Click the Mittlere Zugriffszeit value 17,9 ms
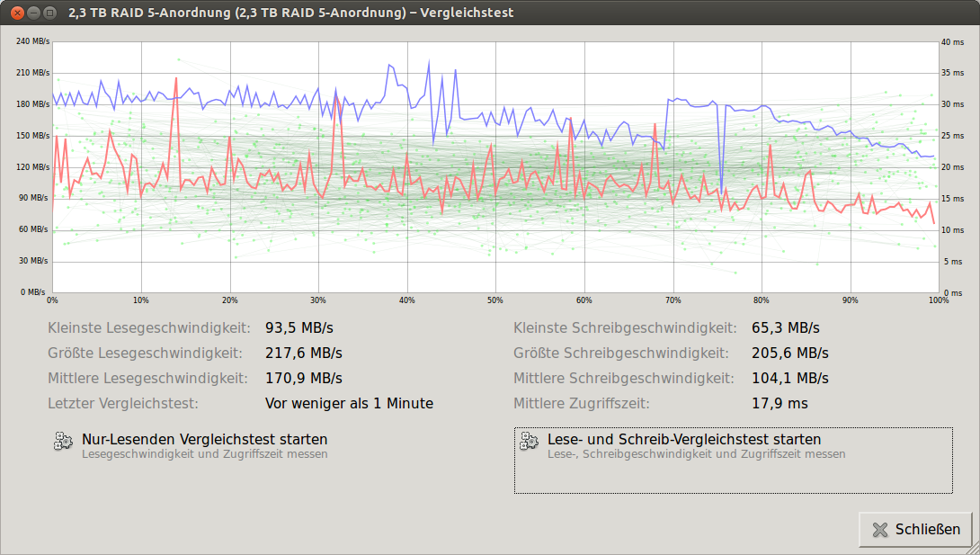 point(780,403)
